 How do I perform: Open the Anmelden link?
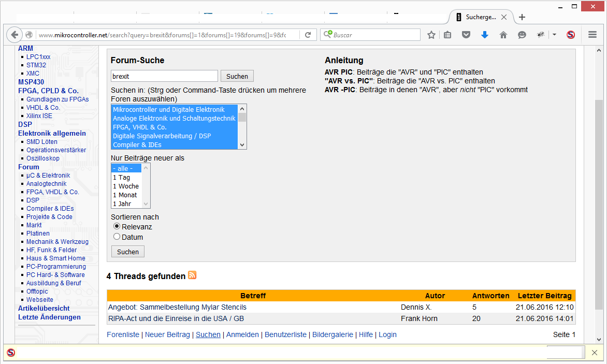pyautogui.click(x=242, y=334)
